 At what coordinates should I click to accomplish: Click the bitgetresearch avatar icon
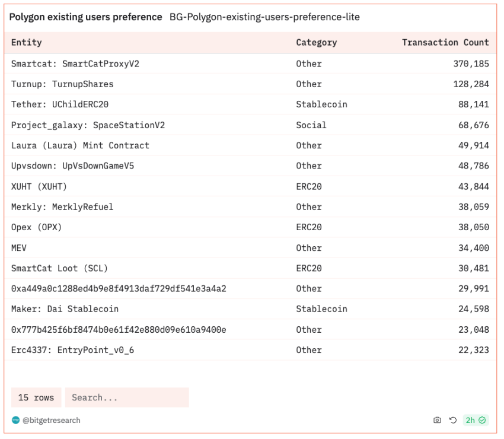(15, 420)
